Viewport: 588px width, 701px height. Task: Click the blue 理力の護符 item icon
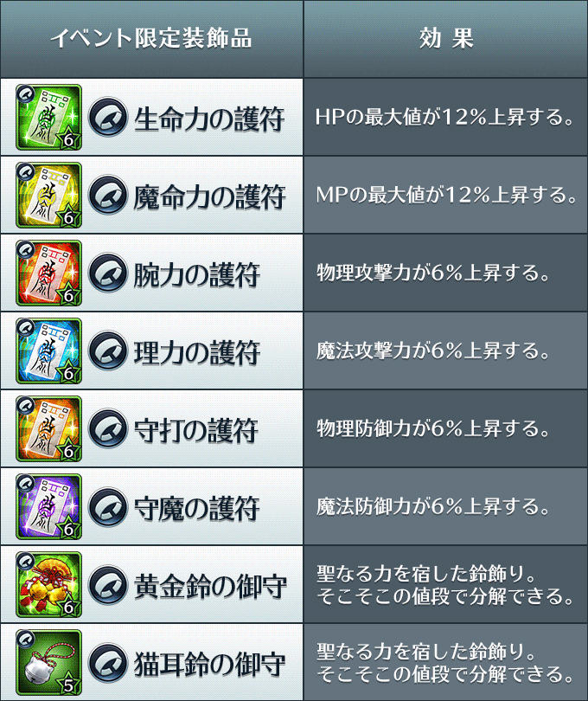(48, 351)
